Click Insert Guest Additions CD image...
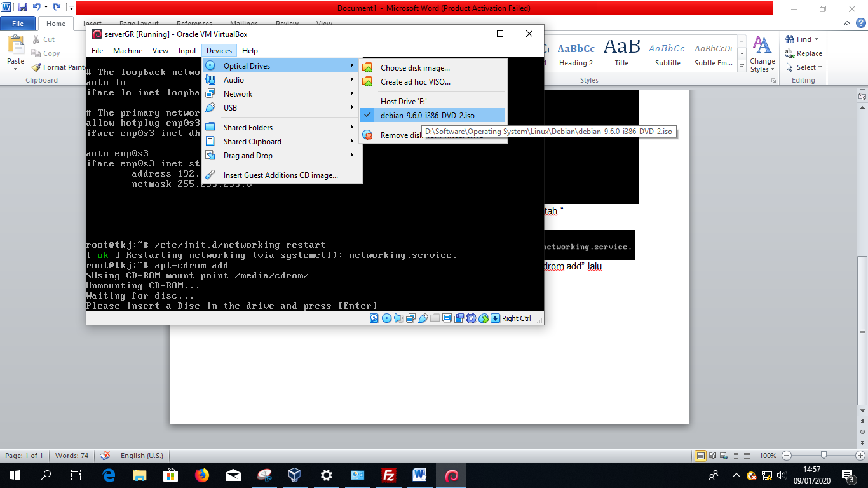Screen dimensions: 868x488 tap(281, 175)
